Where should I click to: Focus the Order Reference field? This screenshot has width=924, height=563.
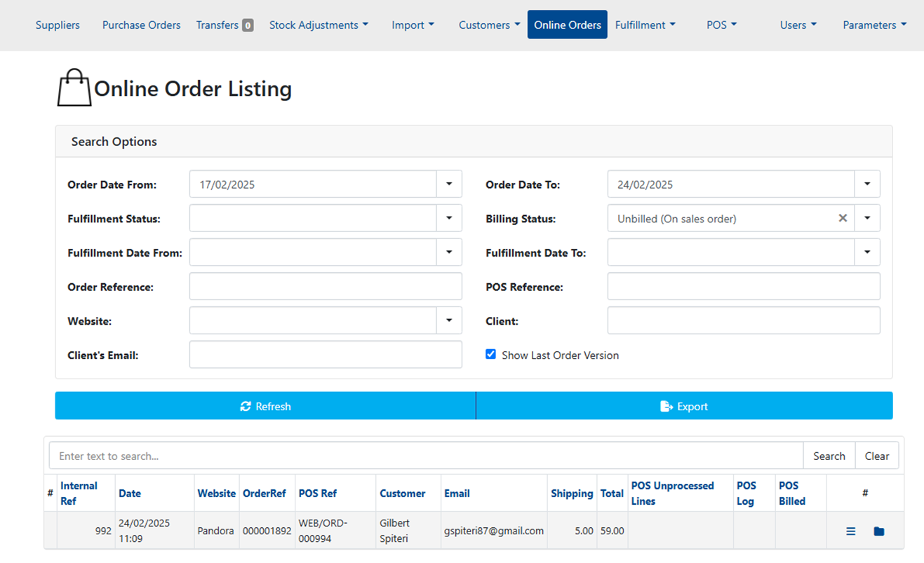326,287
